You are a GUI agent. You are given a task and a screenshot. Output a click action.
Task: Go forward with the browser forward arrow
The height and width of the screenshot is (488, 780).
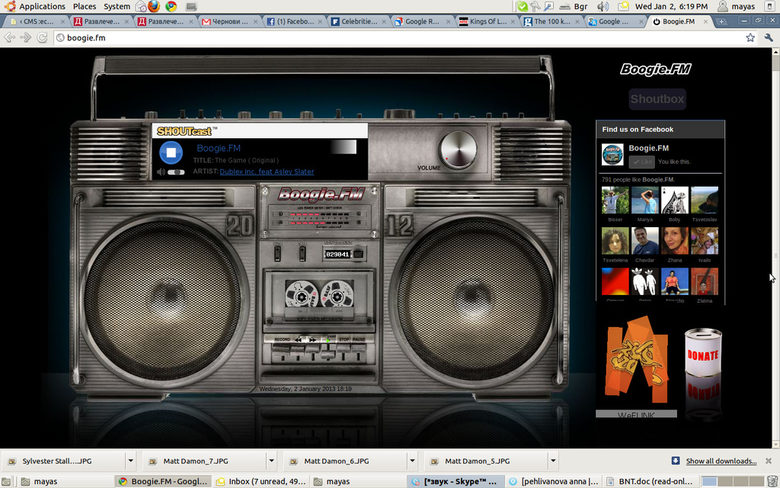pyautogui.click(x=26, y=38)
